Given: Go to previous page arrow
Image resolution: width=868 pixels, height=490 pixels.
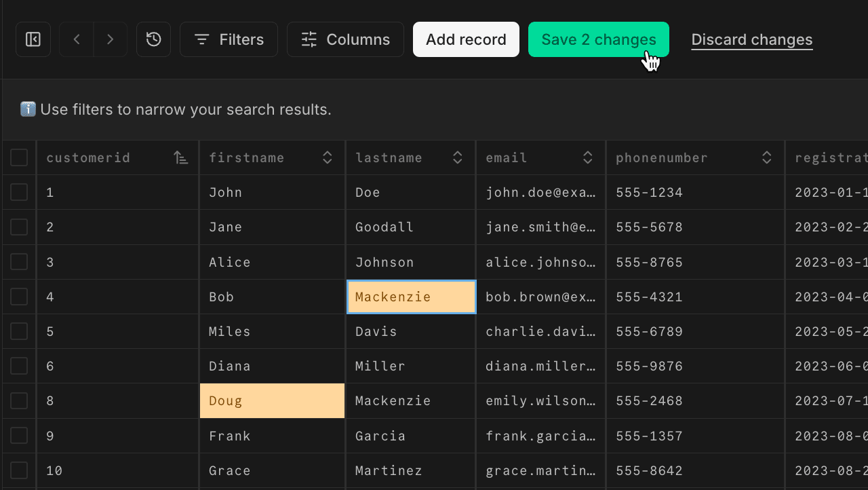Looking at the screenshot, I should 77,39.
